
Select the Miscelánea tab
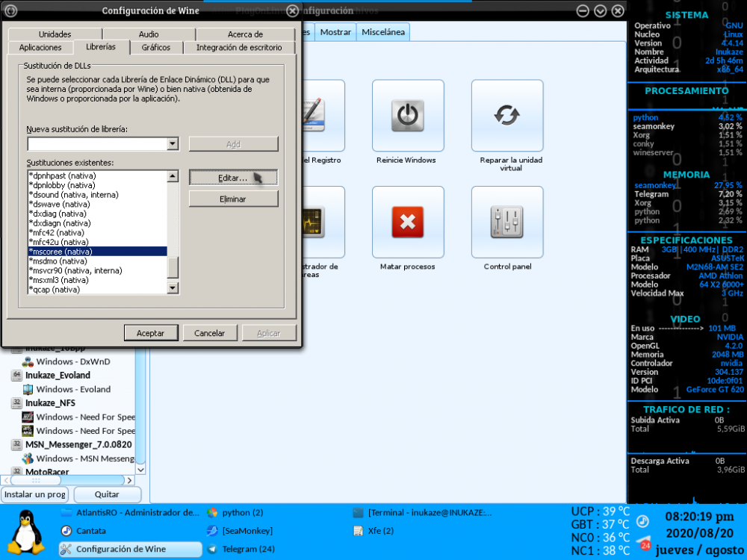(383, 32)
